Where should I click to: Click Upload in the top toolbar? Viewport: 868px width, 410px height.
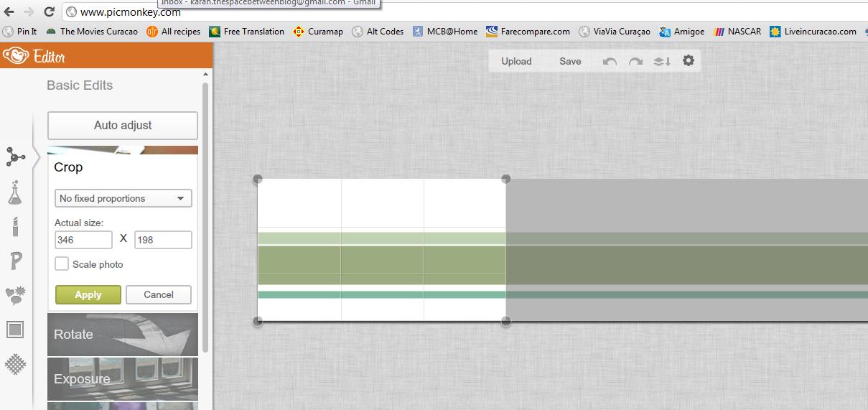tap(516, 61)
